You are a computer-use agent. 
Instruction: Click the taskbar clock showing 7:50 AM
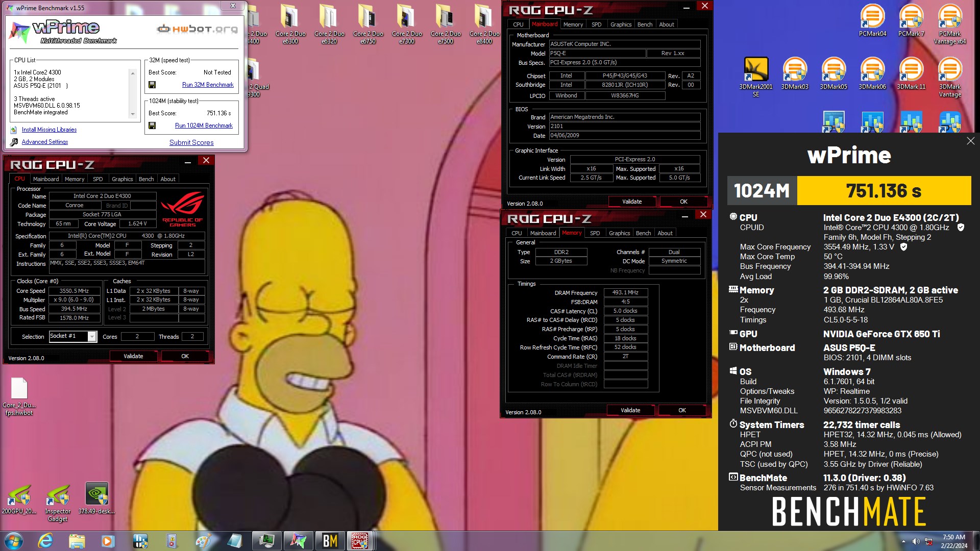click(954, 541)
